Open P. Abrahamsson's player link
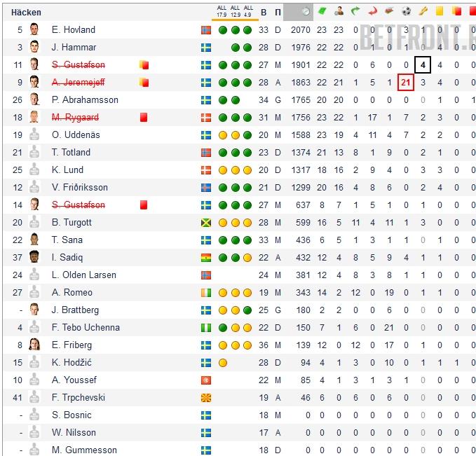This screenshot has height=456, width=476. point(85,99)
